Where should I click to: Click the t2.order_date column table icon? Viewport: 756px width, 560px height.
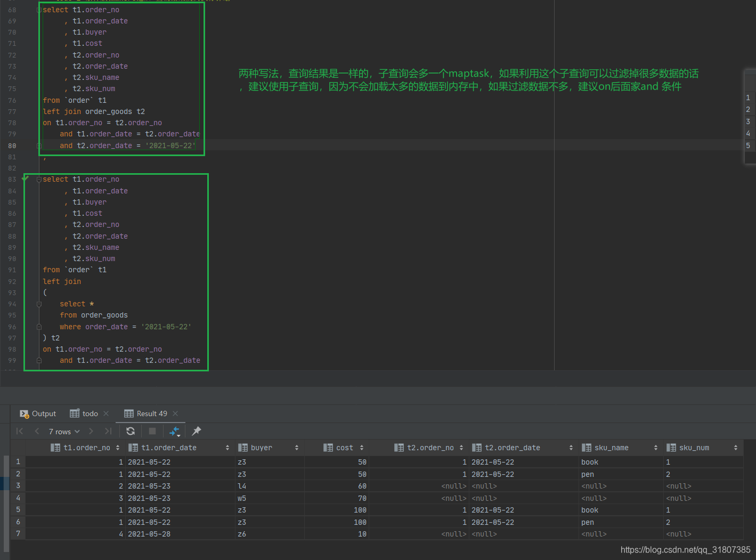click(477, 448)
